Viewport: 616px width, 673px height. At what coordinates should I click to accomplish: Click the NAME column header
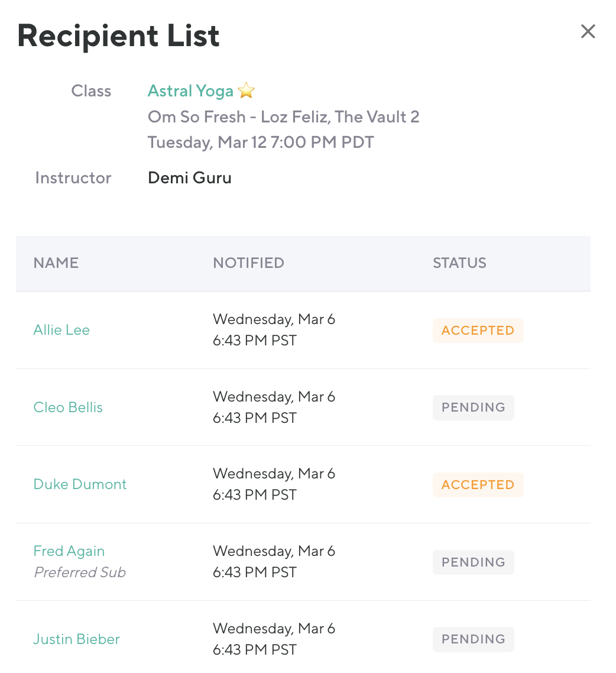coord(56,263)
